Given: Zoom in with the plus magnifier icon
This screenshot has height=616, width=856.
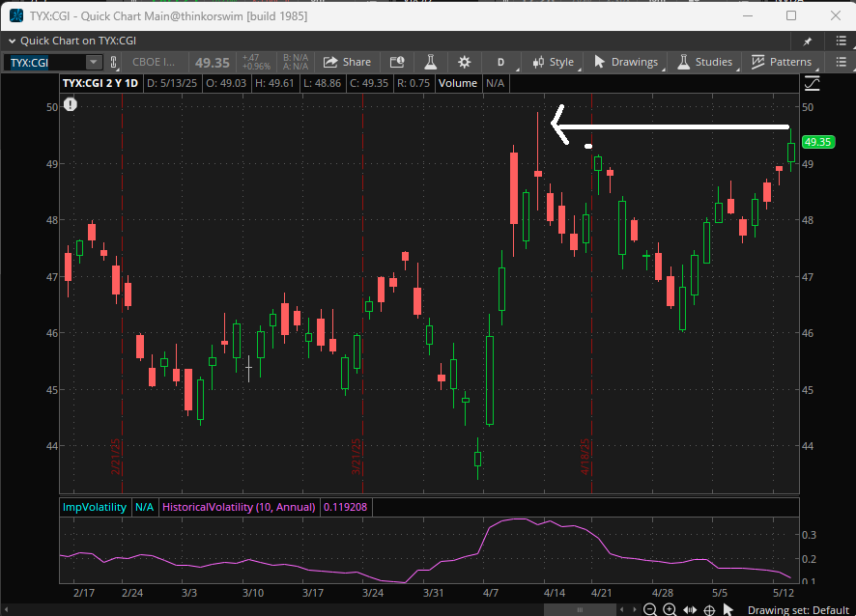Looking at the screenshot, I should (670, 609).
